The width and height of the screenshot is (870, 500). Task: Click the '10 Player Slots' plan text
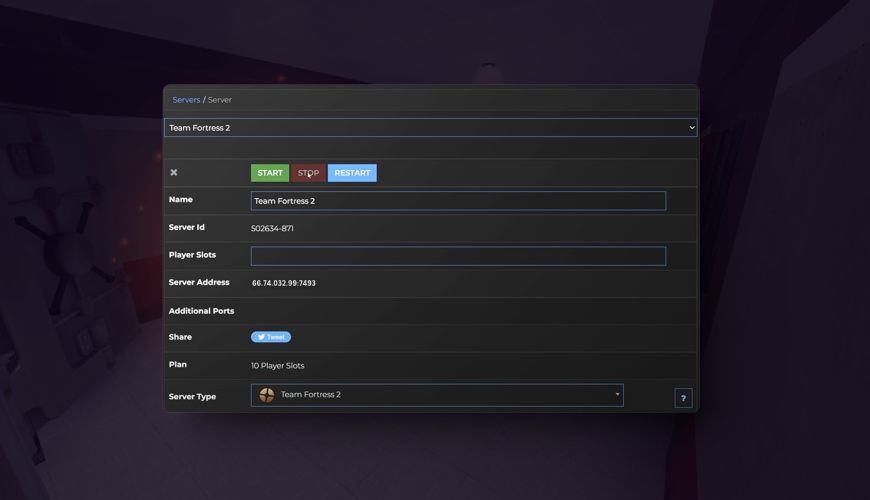pyautogui.click(x=277, y=366)
